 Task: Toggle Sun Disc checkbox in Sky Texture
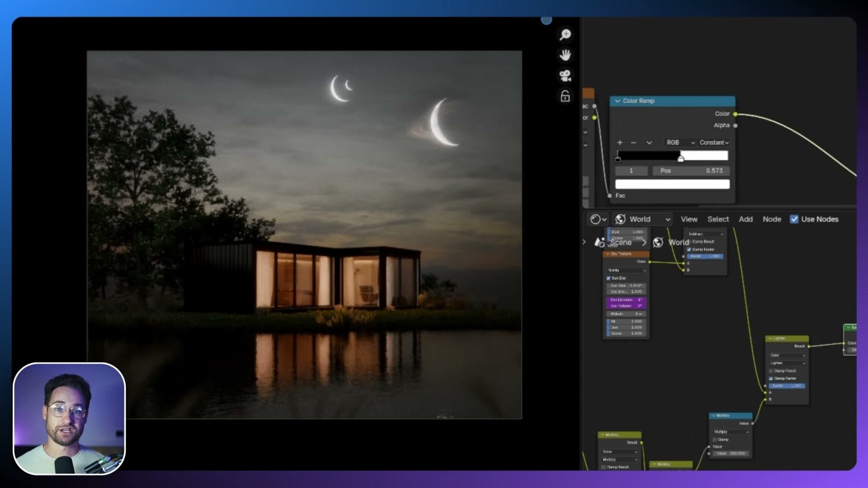(609, 278)
